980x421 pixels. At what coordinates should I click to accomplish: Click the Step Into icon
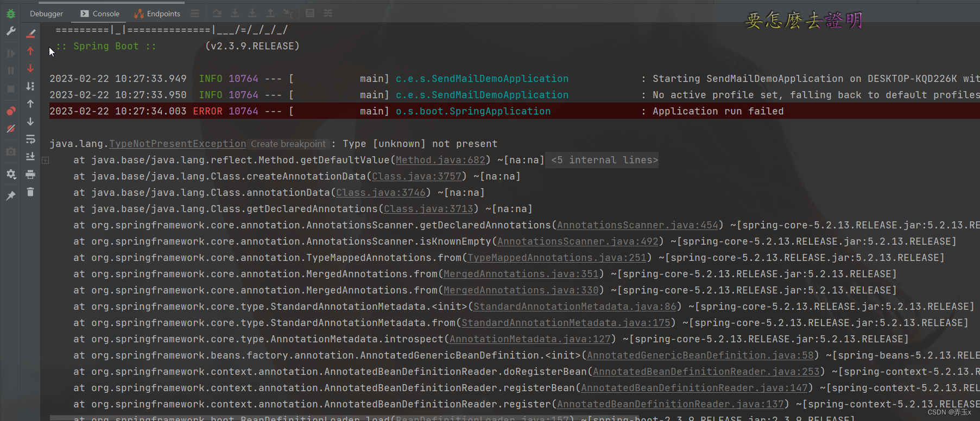[235, 13]
